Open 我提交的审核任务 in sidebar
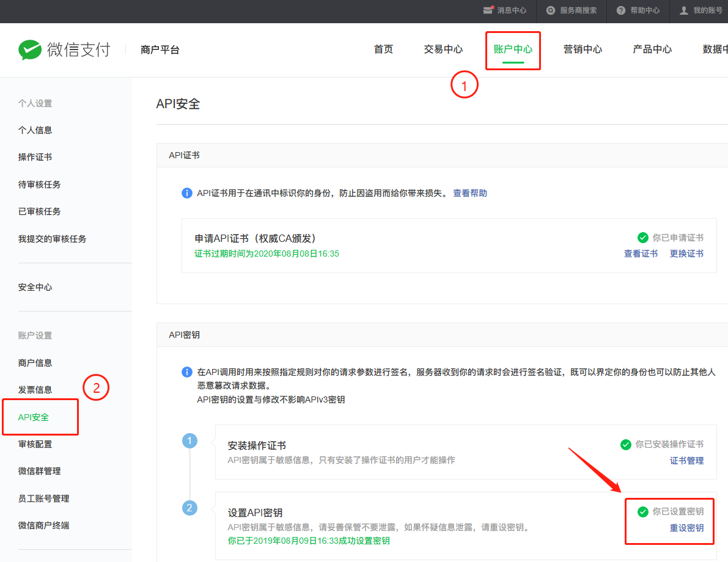This screenshot has width=728, height=562. [52, 238]
